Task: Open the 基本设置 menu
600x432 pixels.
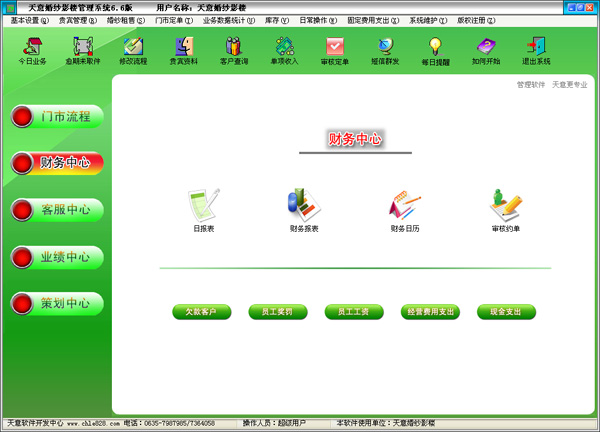Action: coord(29,20)
